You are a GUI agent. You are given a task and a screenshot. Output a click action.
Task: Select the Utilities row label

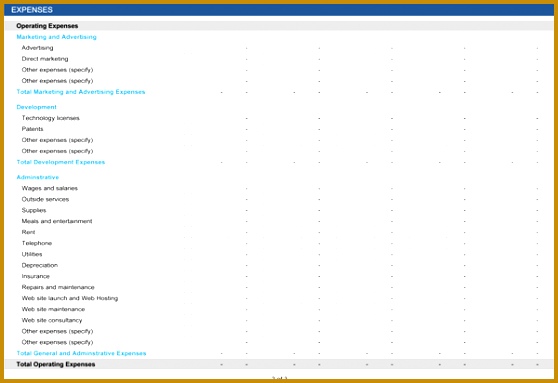tap(32, 254)
